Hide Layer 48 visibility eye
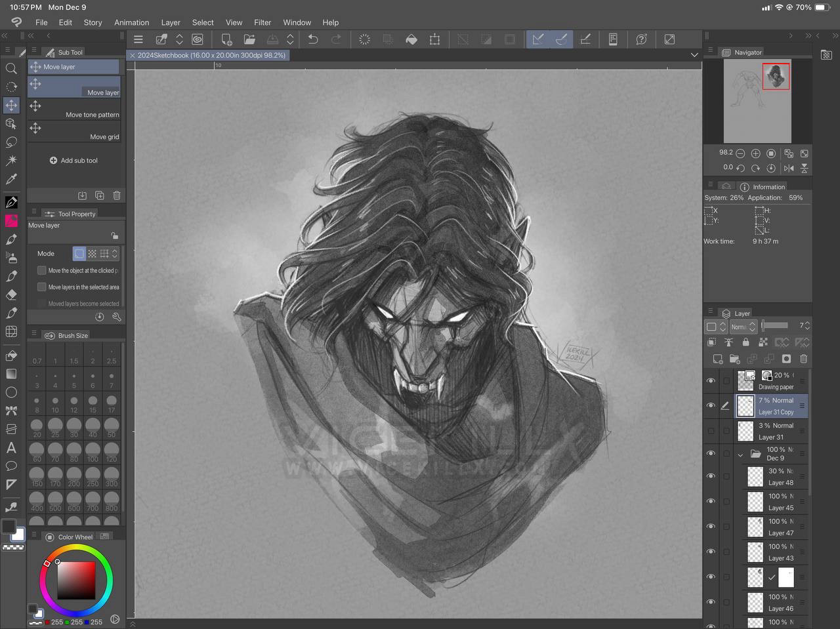840x629 pixels. click(711, 476)
